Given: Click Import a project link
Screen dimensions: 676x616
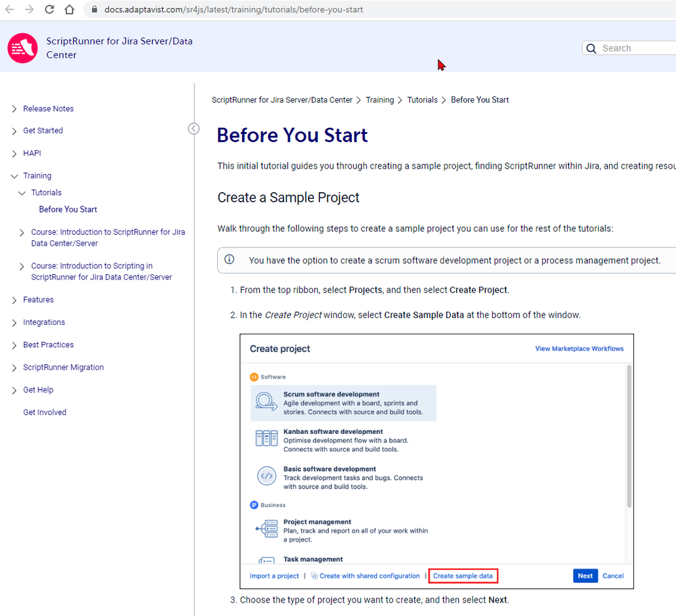Looking at the screenshot, I should [x=274, y=576].
